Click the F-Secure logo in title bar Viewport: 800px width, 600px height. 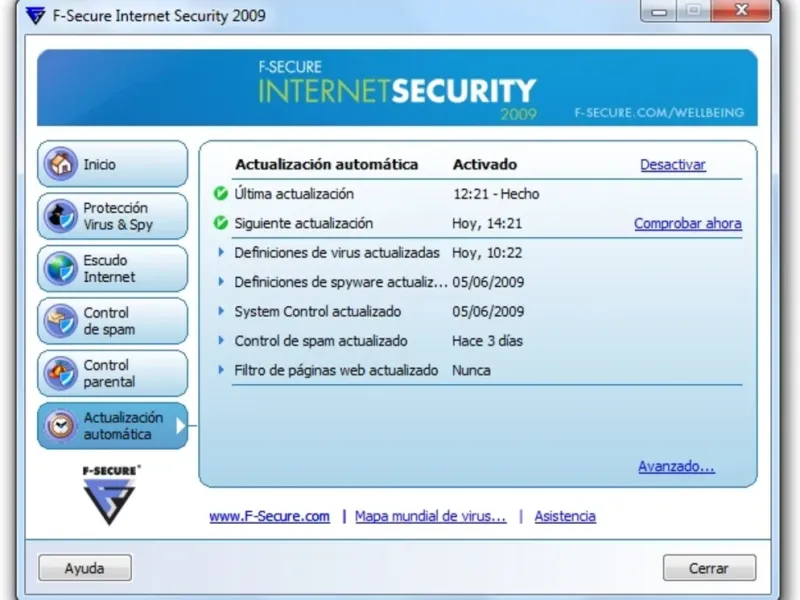[x=36, y=16]
